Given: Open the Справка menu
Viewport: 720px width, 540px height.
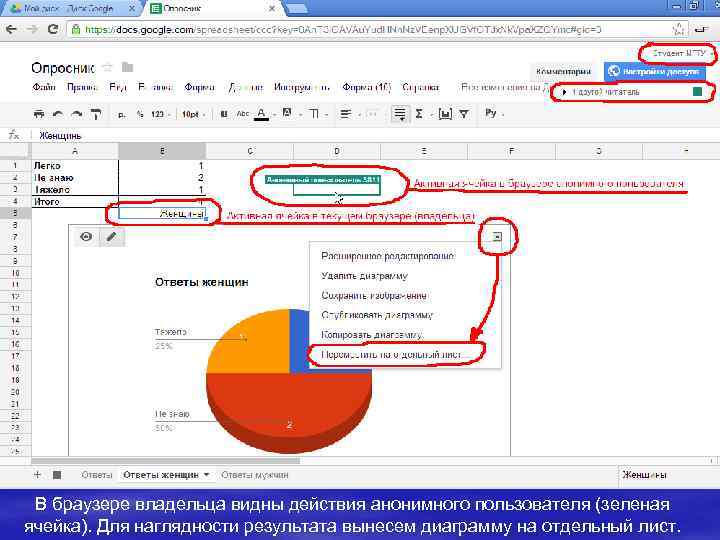Looking at the screenshot, I should [420, 87].
